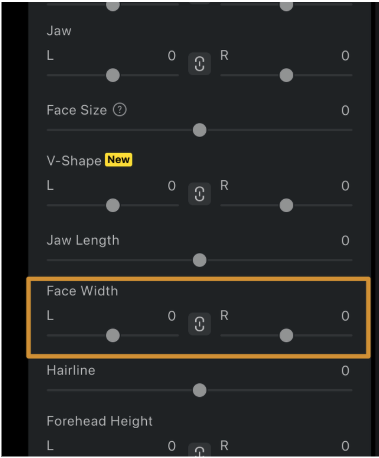This screenshot has height=458, width=379.
Task: Click the Jaw right slider handle
Action: (x=286, y=75)
